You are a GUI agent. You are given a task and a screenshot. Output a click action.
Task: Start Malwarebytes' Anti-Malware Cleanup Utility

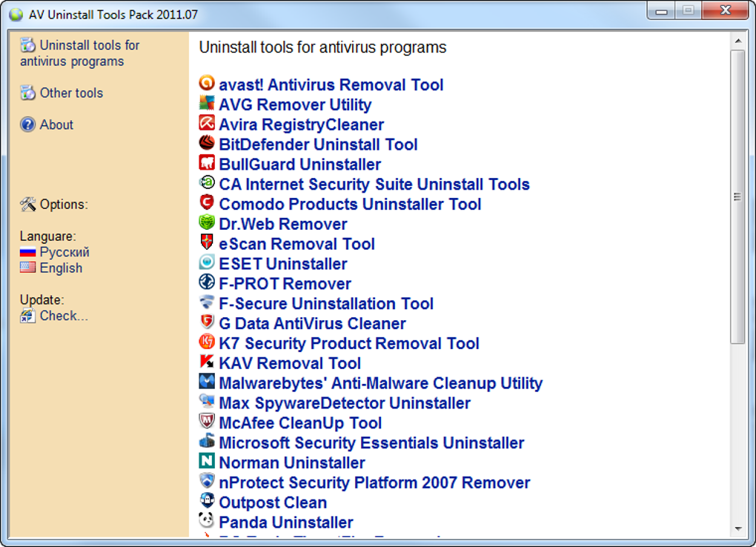tap(380, 383)
